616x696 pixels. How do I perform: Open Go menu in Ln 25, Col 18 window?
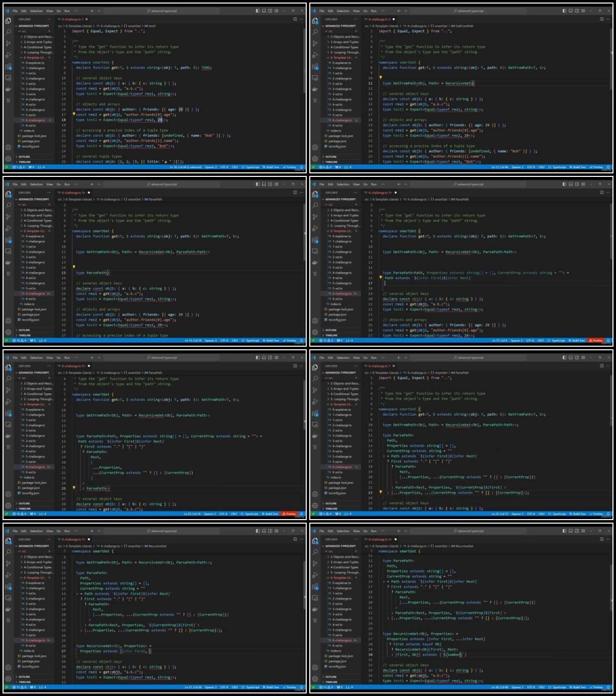point(59,357)
